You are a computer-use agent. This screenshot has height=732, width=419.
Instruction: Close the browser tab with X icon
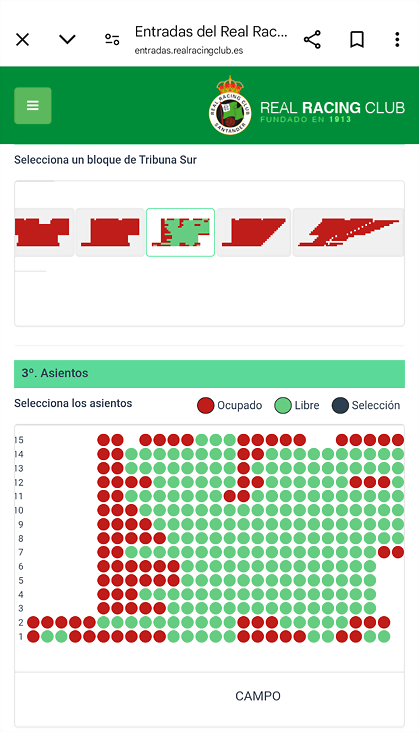[22, 40]
